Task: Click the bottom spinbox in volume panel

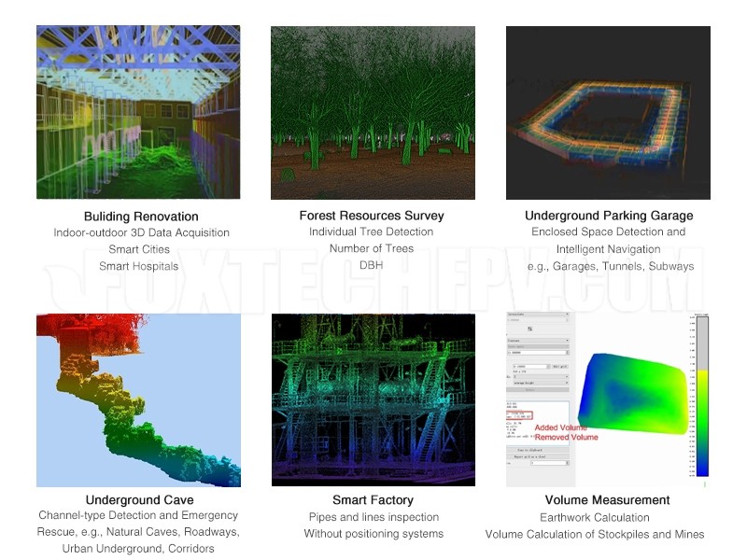Action: [549, 463]
